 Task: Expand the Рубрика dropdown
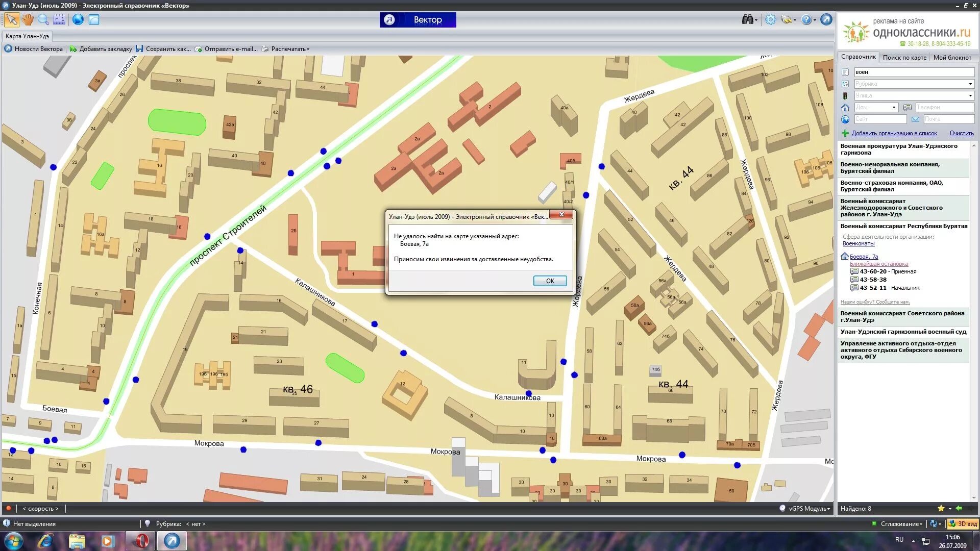[x=970, y=84]
